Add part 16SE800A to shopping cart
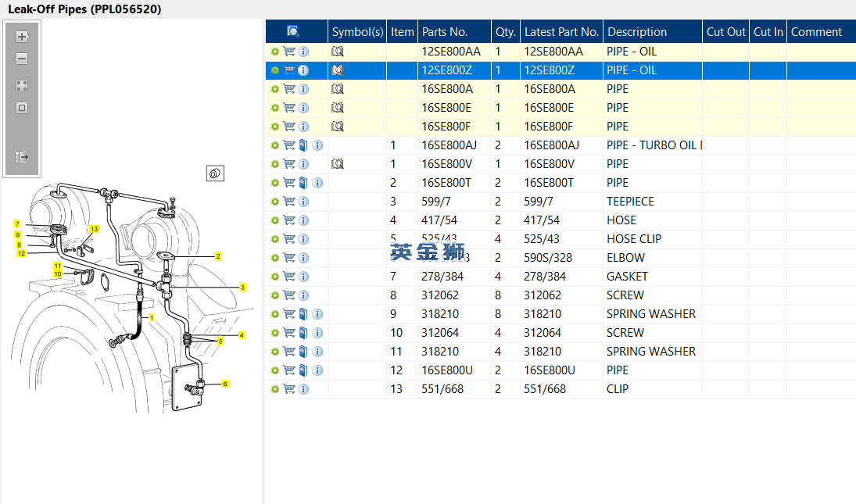Image resolution: width=856 pixels, height=504 pixels. pos(289,89)
